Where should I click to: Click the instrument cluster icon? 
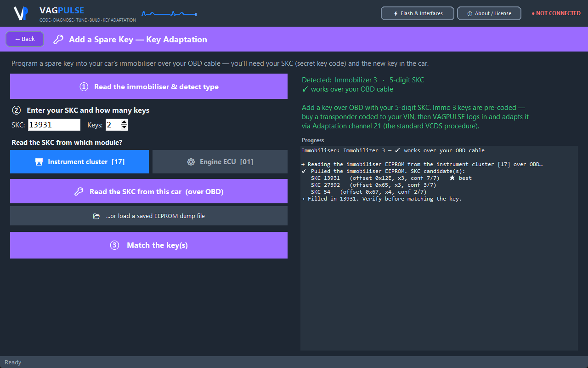39,162
